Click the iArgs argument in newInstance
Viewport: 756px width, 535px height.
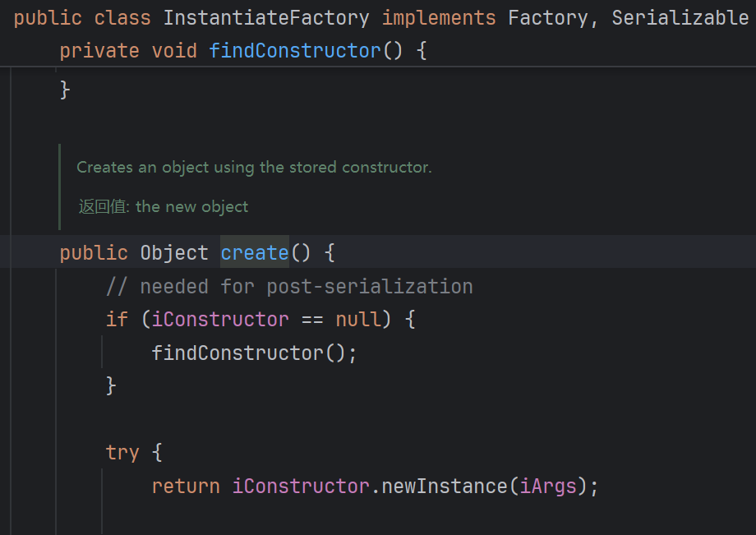[x=548, y=487]
